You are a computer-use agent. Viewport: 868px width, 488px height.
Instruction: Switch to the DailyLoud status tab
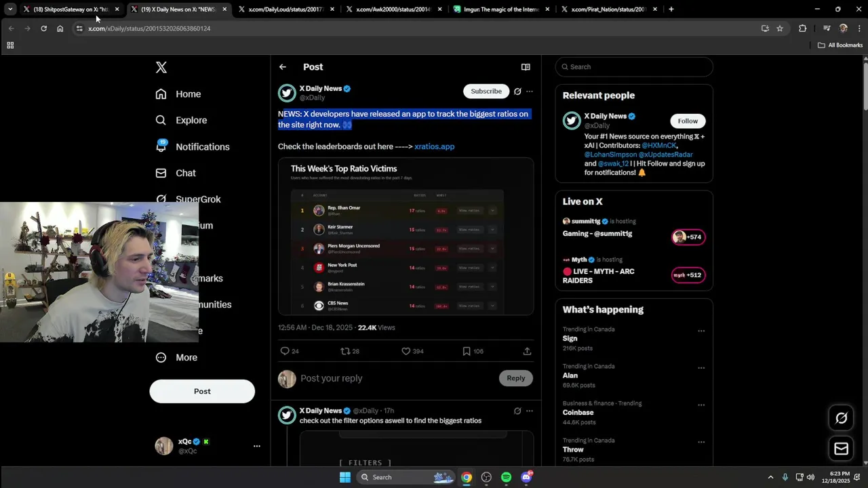285,9
